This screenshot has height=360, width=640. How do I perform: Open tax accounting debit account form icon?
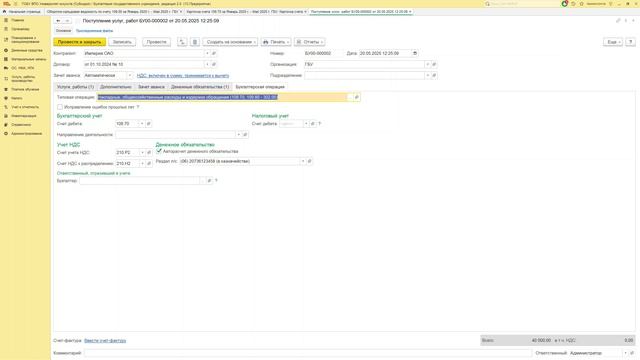click(x=313, y=124)
